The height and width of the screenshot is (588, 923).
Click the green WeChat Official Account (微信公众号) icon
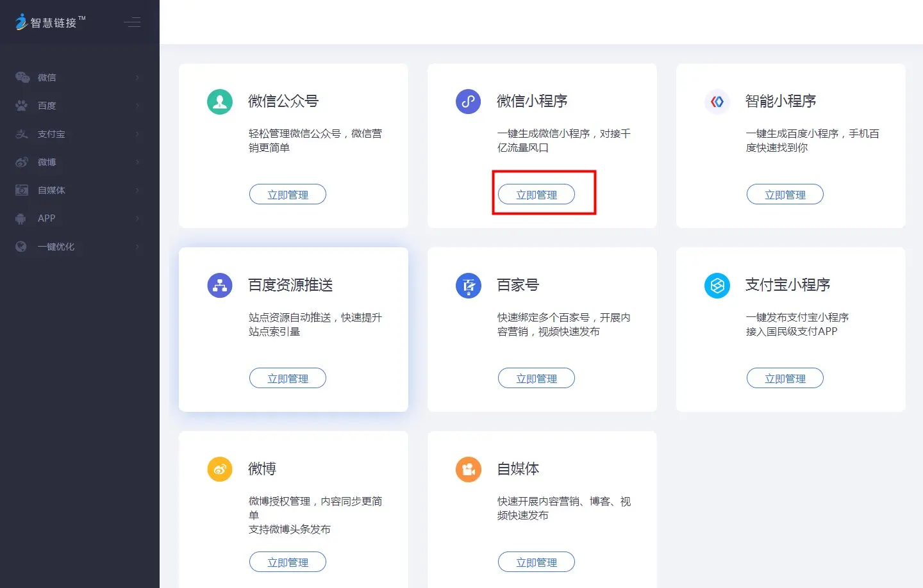click(220, 102)
